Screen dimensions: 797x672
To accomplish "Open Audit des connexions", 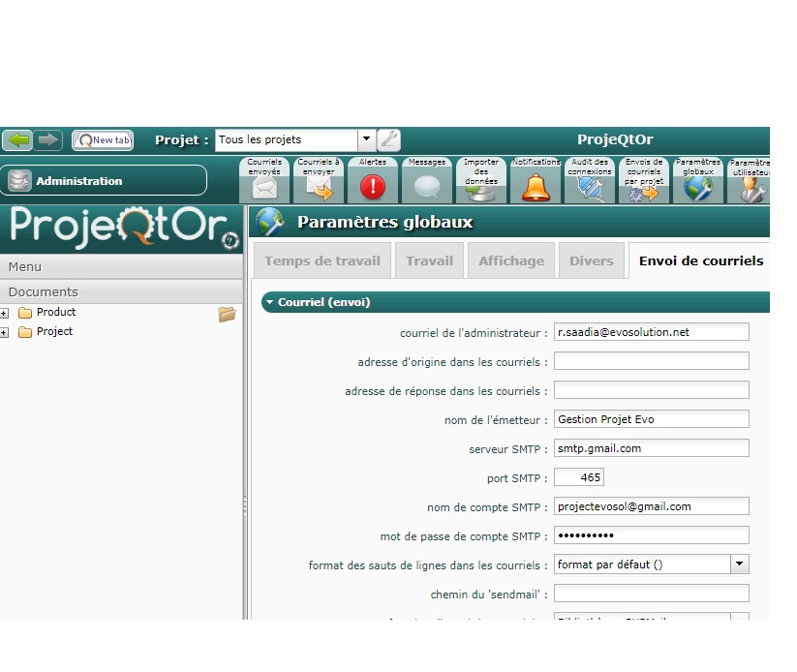I will tap(590, 181).
